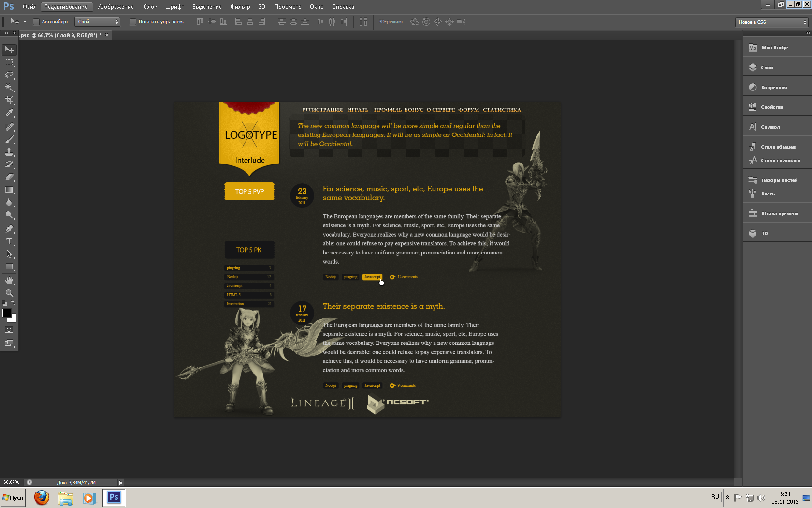812x508 pixels.
Task: Select the Move tool
Action: pyautogui.click(x=9, y=49)
